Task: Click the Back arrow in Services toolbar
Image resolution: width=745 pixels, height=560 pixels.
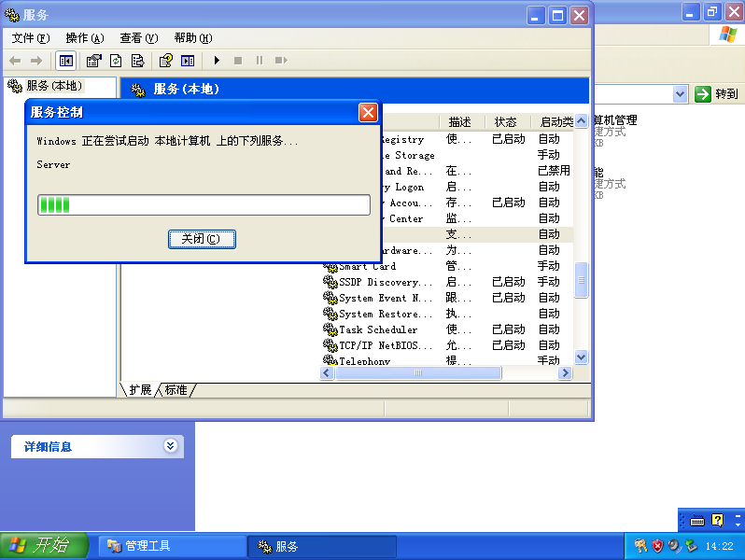Action: [x=15, y=61]
